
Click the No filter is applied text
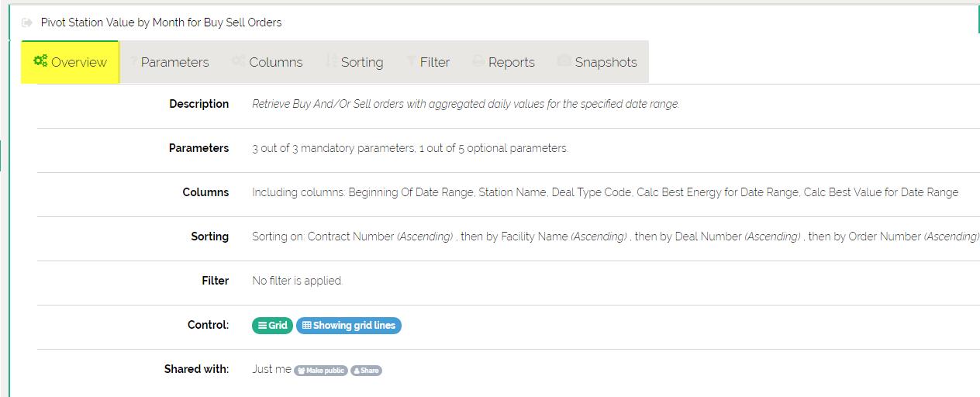[x=297, y=281]
